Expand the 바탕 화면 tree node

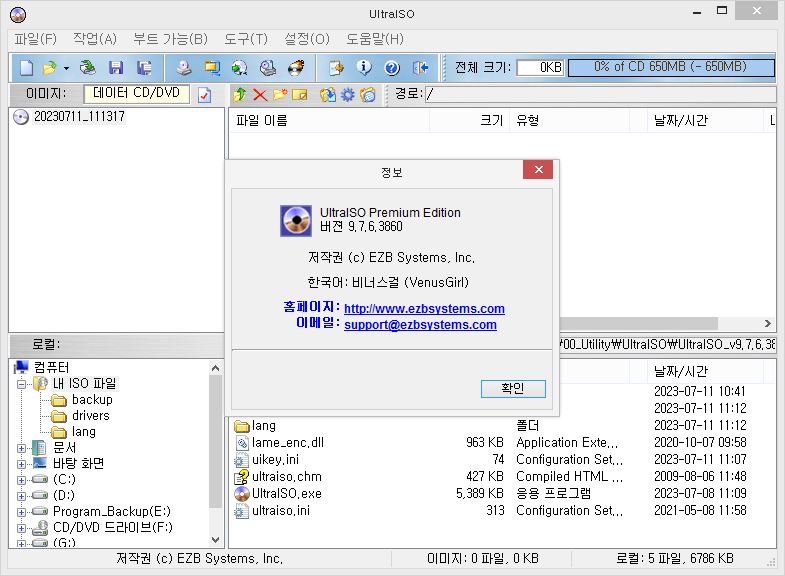(22, 464)
